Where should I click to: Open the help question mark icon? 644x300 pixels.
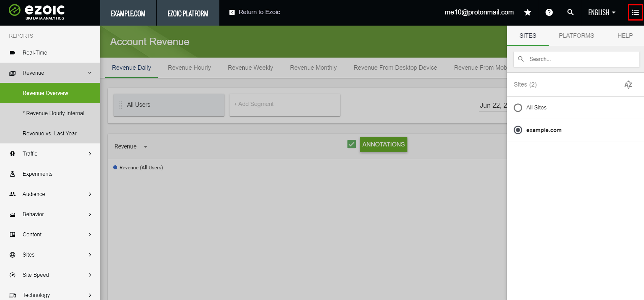pos(549,12)
